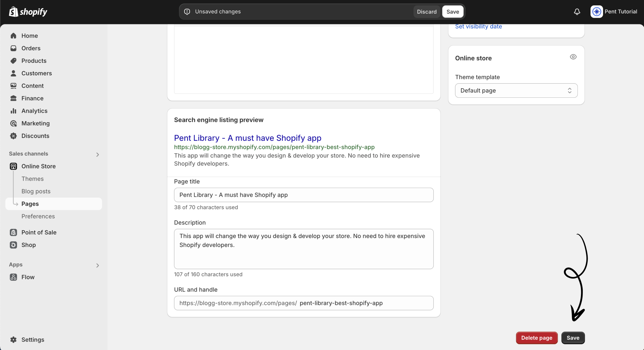Screen dimensions: 644x350
Task: Click the Pent Library preview title link
Action: click(x=248, y=138)
